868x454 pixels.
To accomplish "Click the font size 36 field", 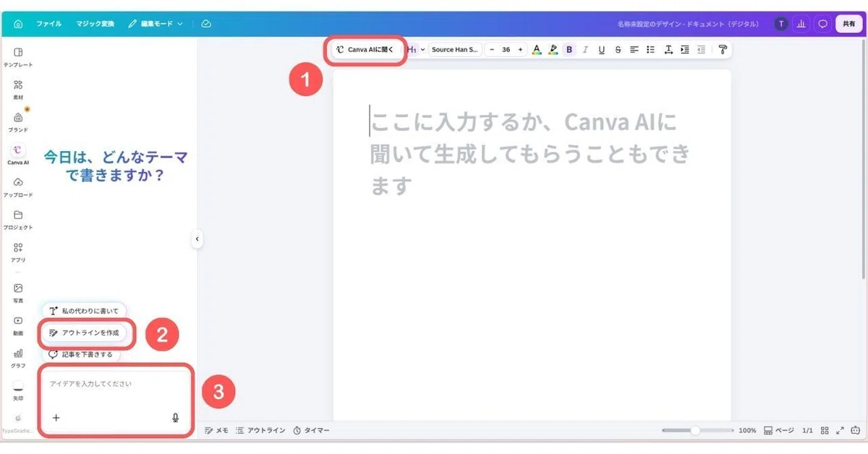I will [x=506, y=50].
